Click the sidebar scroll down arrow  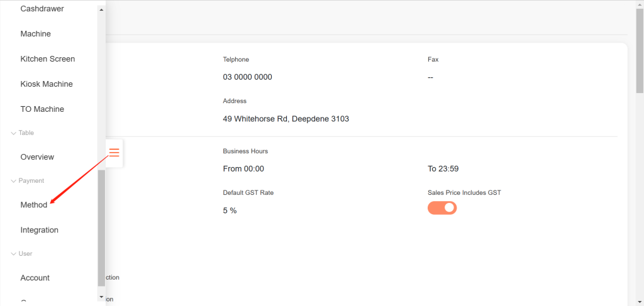tap(101, 296)
